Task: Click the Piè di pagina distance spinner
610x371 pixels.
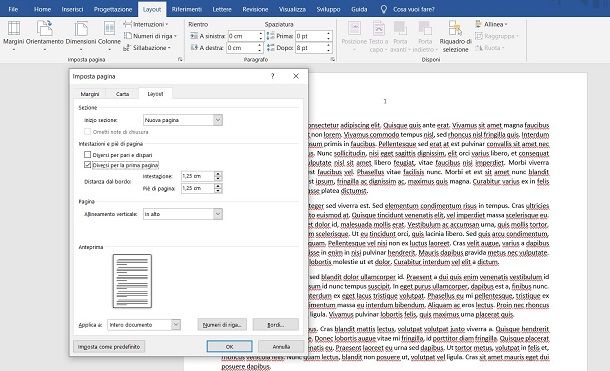Action: point(218,188)
